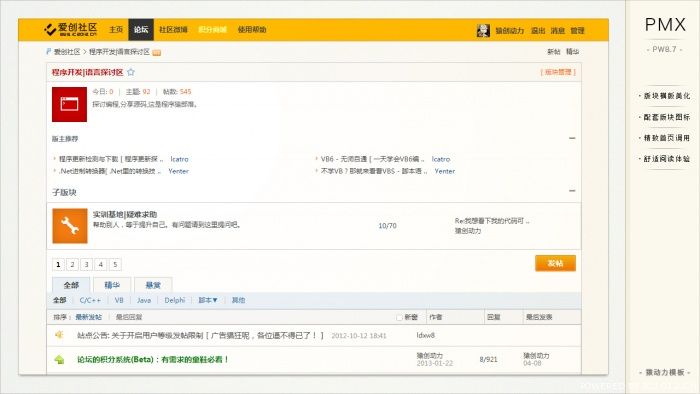Select the 全部 category filter
The height and width of the screenshot is (394, 700).
pos(59,300)
